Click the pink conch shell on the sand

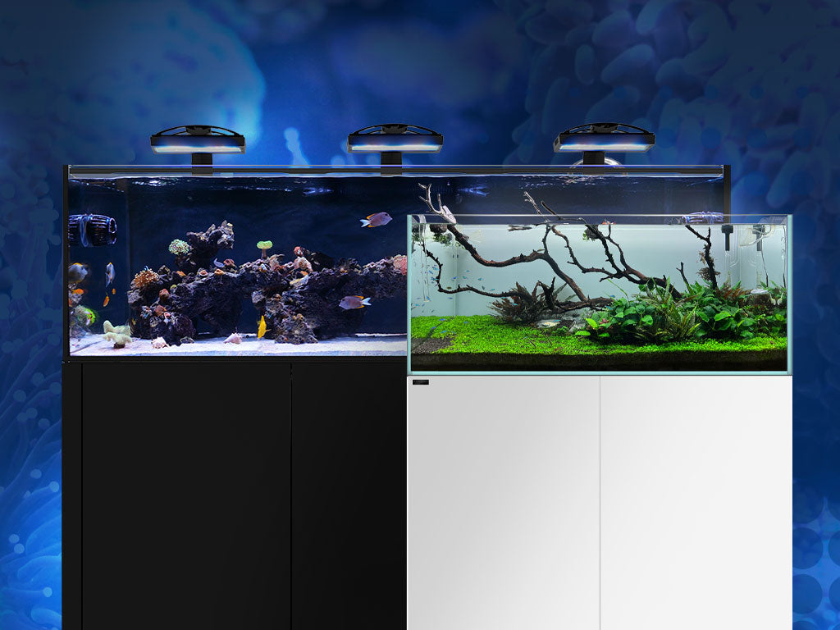[x=233, y=338]
